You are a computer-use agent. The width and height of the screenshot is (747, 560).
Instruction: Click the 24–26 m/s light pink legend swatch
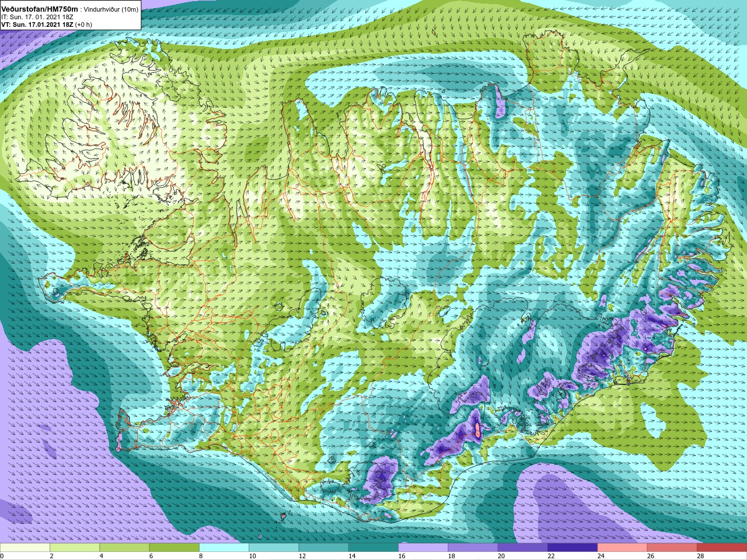coord(622,548)
